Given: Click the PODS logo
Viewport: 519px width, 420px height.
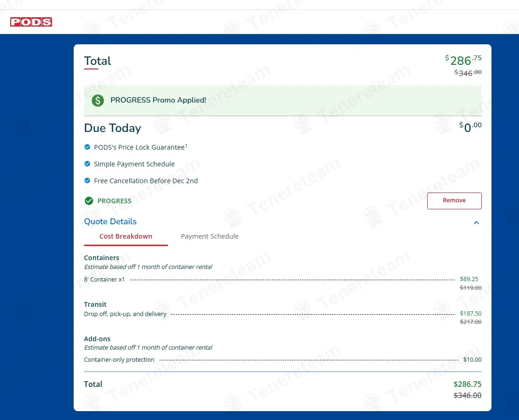Looking at the screenshot, I should pos(31,22).
